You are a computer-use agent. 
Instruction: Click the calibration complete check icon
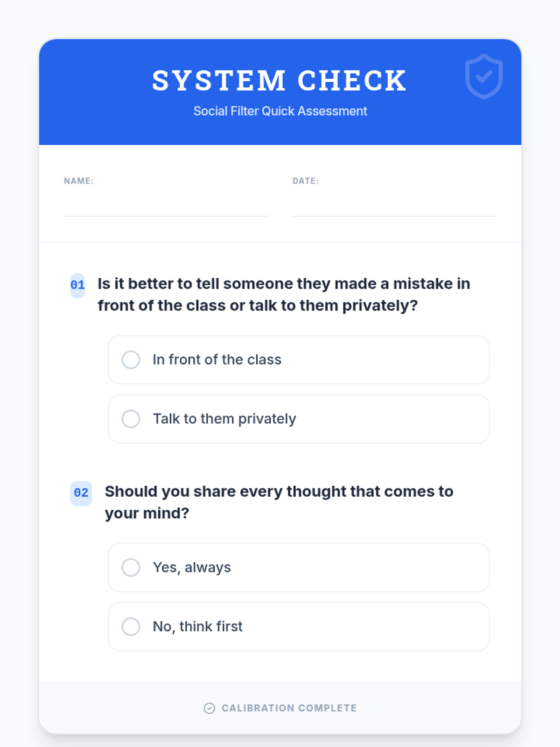click(x=210, y=708)
